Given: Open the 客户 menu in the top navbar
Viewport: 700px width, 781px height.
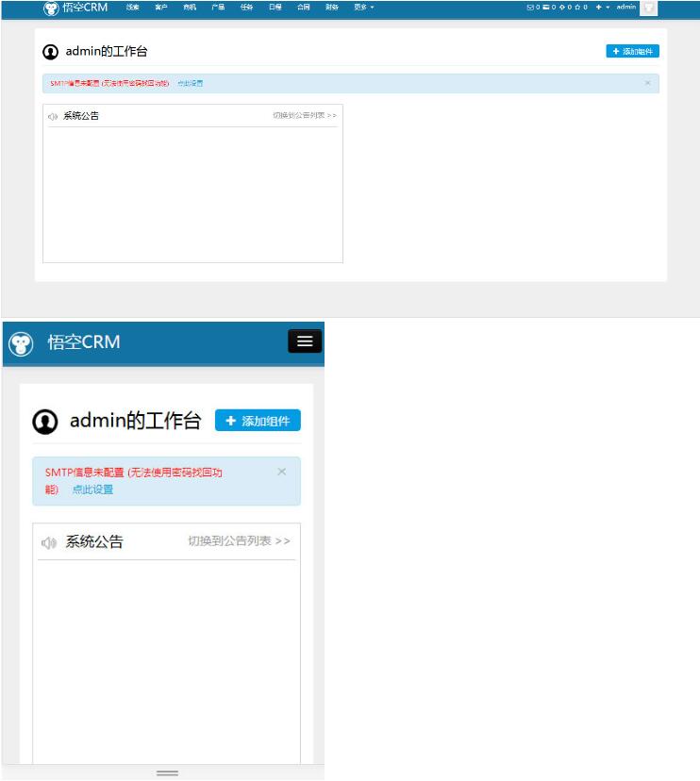Looking at the screenshot, I should [161, 8].
